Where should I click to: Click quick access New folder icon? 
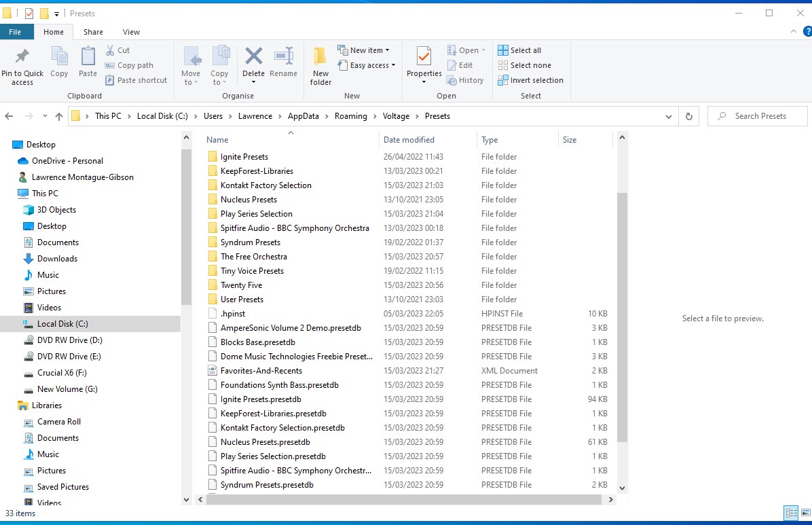pyautogui.click(x=45, y=14)
